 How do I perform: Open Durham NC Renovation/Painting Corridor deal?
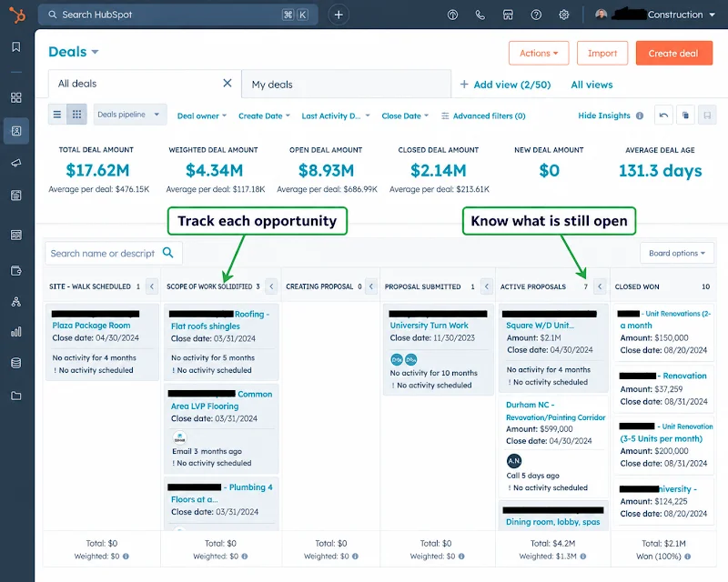click(555, 411)
